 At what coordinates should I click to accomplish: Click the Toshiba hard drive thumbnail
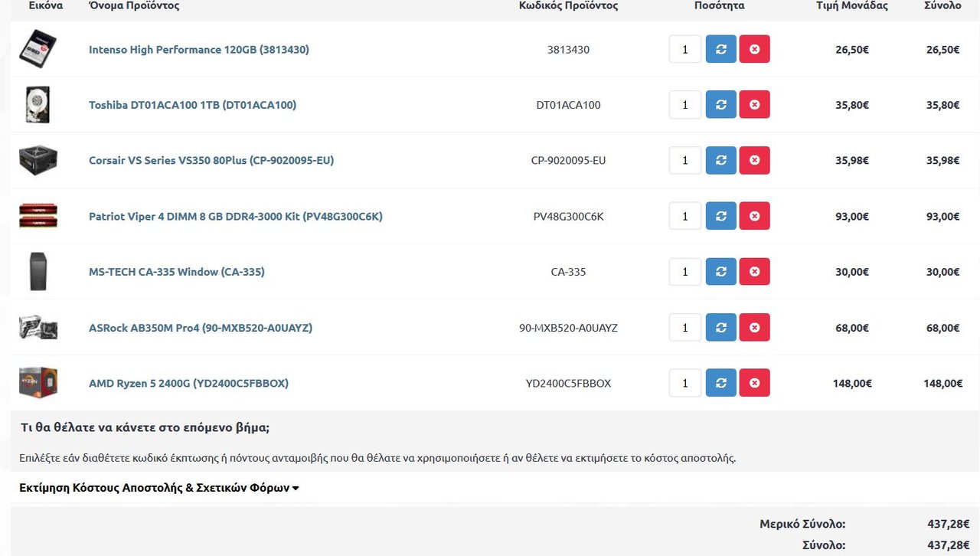point(38,105)
